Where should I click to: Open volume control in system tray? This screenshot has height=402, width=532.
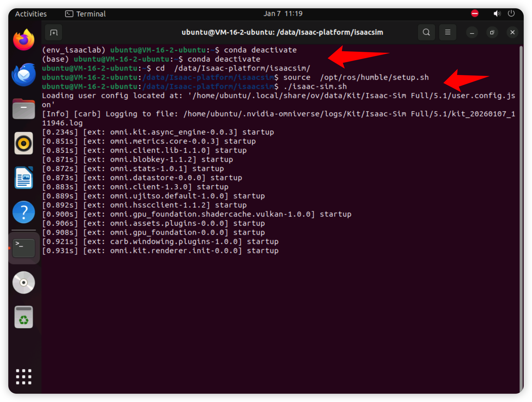tap(497, 14)
